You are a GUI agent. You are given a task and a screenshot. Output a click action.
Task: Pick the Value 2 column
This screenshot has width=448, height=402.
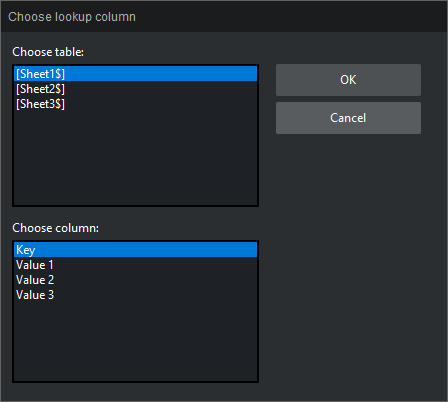(x=135, y=280)
